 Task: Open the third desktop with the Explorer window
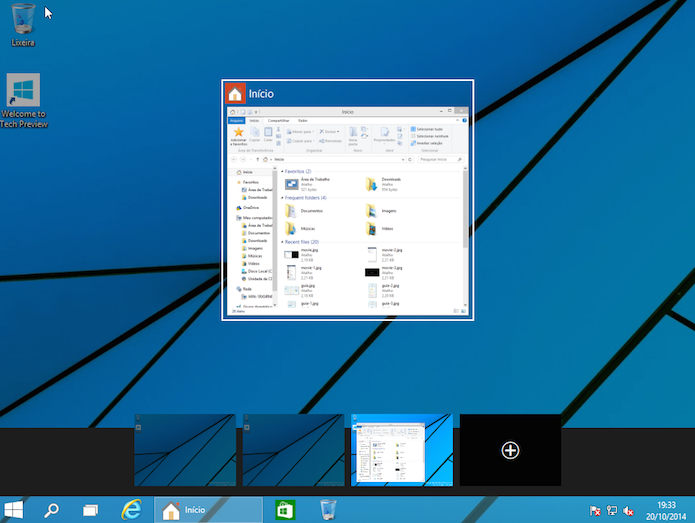[402, 450]
